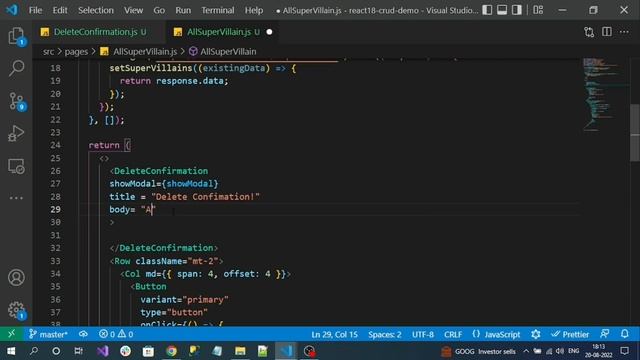This screenshot has width=640, height=360.
Task: Open the Edit menu
Action: [x=60, y=10]
